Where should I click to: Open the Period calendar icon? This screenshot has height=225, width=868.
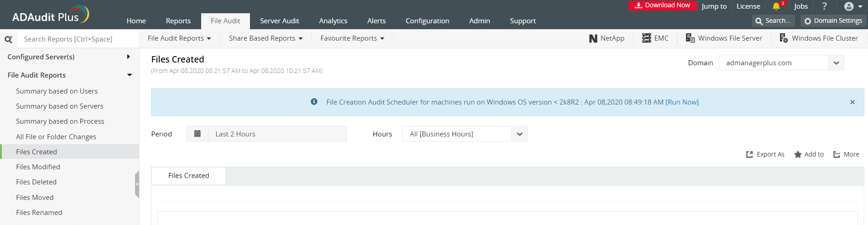[198, 134]
